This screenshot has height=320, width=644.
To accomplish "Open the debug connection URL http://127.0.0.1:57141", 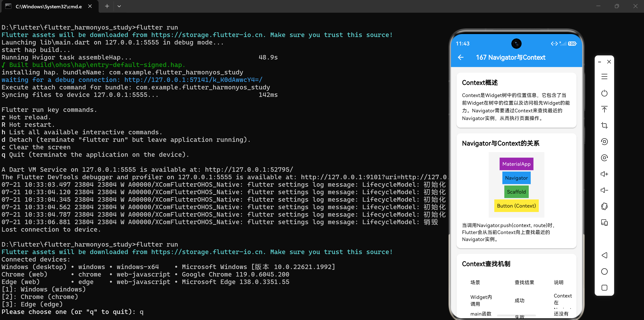I will click(x=193, y=80).
